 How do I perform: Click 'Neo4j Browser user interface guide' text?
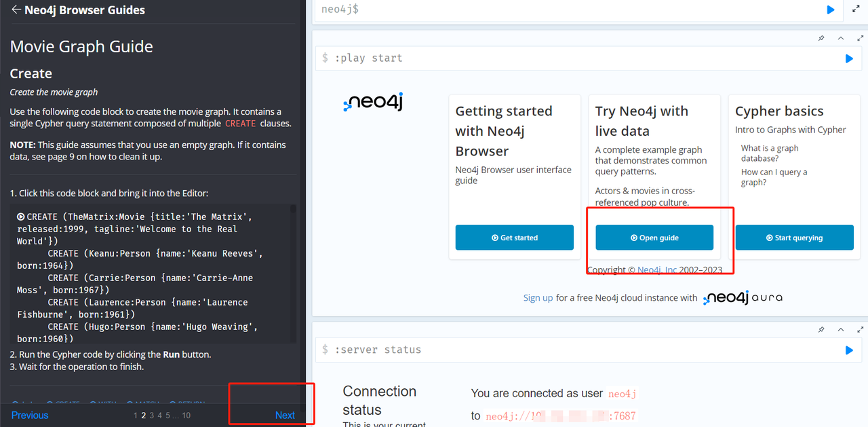(513, 175)
